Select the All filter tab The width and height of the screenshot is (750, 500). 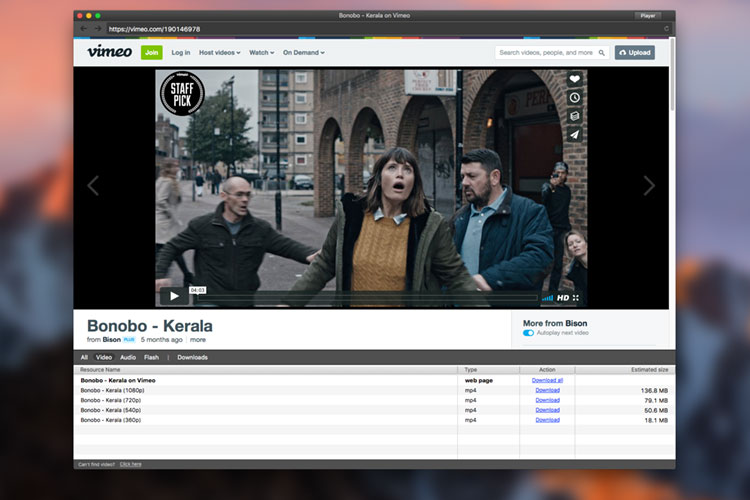coord(84,357)
